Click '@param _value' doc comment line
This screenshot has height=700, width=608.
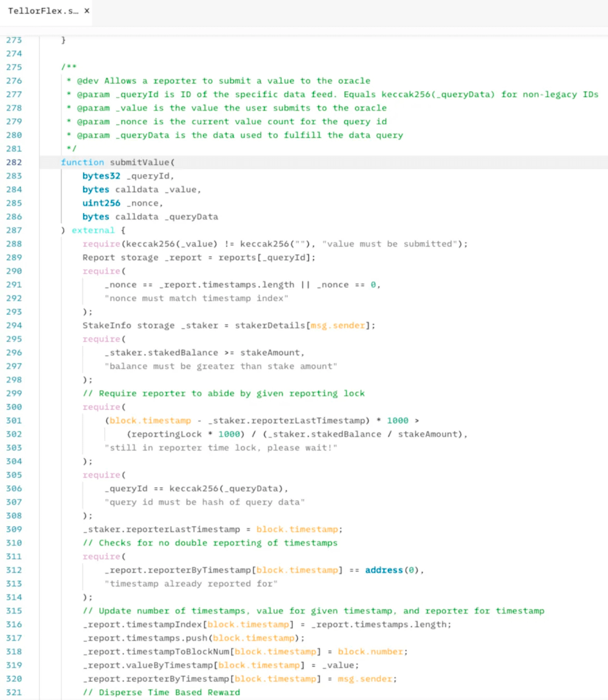pyautogui.click(x=226, y=108)
